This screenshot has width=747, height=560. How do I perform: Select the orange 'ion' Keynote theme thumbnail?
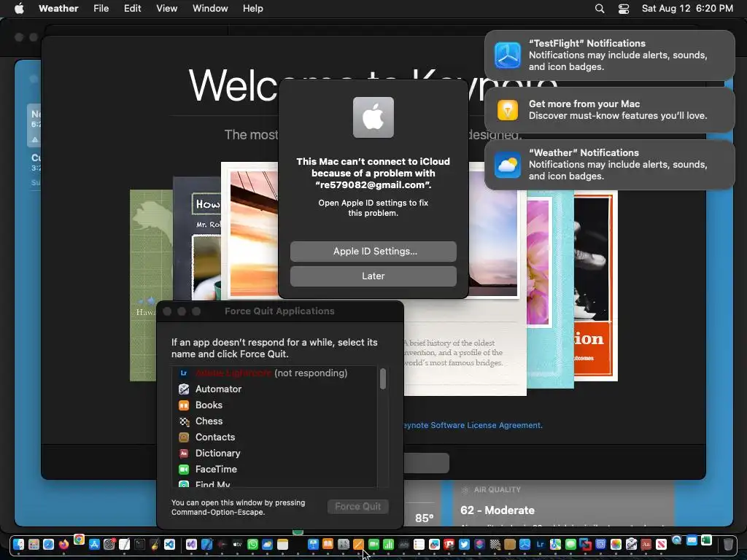coord(595,286)
